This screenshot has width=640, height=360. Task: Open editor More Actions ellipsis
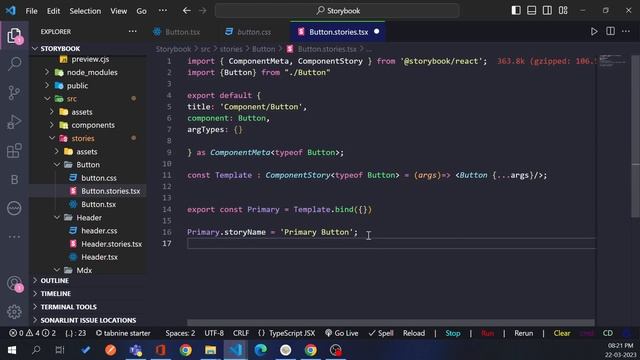click(x=626, y=31)
